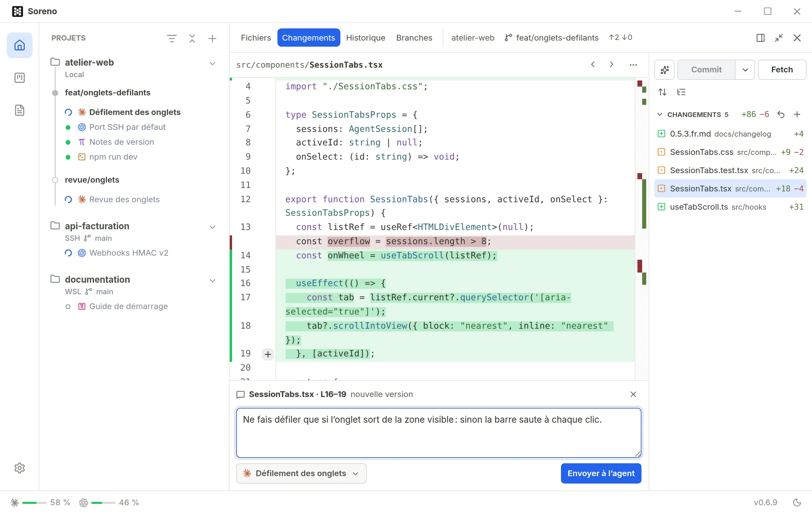Image resolution: width=812 pixels, height=514 pixels.
Task: Toggle split panel layout icon
Action: pyautogui.click(x=761, y=38)
